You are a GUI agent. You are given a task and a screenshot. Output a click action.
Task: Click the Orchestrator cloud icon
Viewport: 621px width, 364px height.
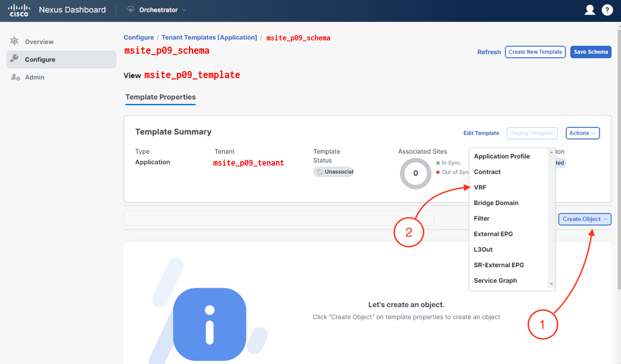tap(131, 10)
